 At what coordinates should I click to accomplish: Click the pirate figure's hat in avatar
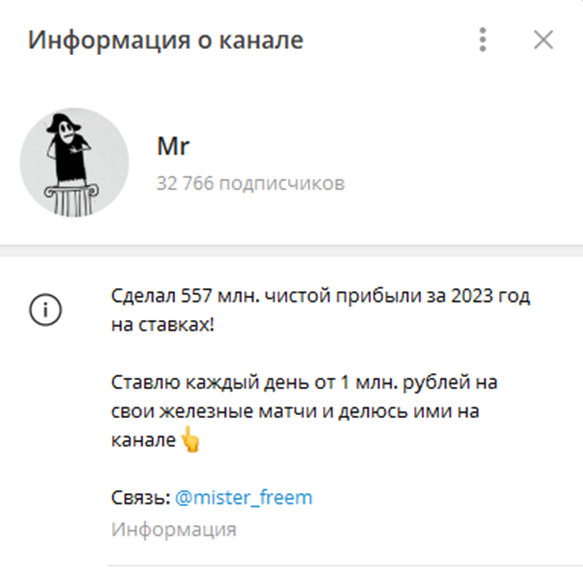point(62,123)
